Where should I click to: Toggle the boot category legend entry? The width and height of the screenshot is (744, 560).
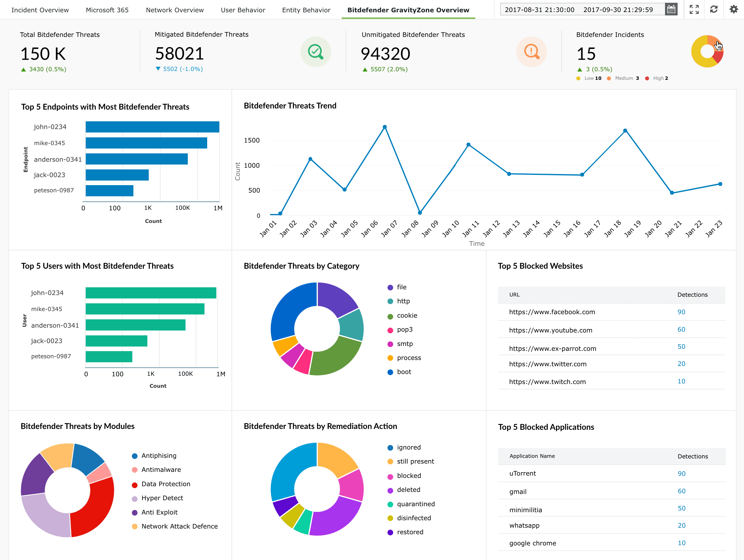(399, 372)
